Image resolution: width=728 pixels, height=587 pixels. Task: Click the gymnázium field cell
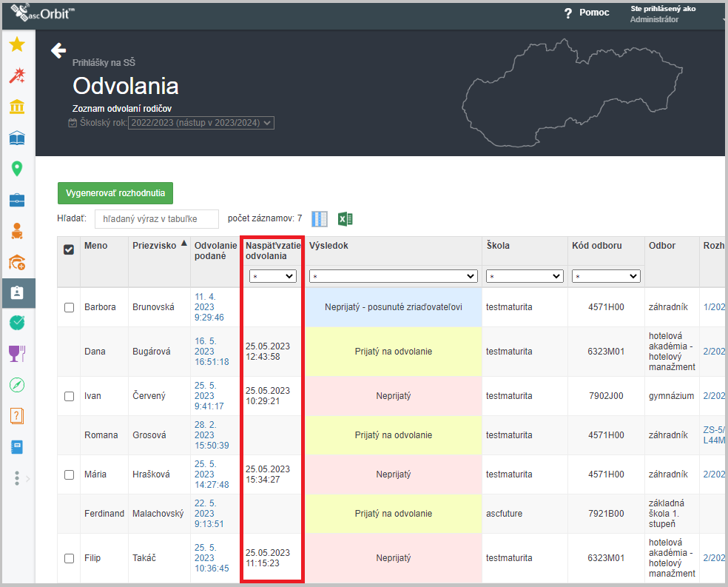[671, 396]
